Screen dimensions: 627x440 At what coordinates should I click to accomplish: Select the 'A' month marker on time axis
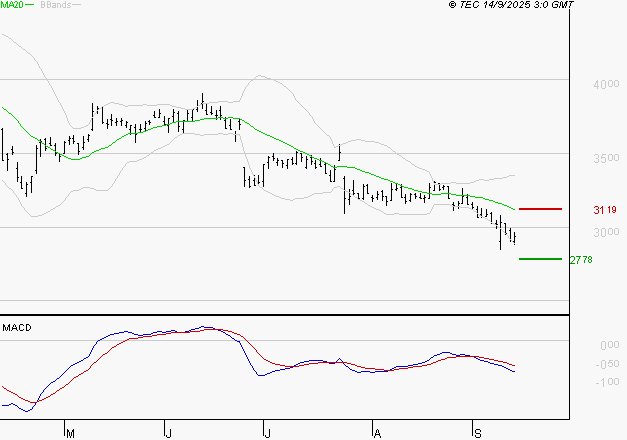[377, 433]
